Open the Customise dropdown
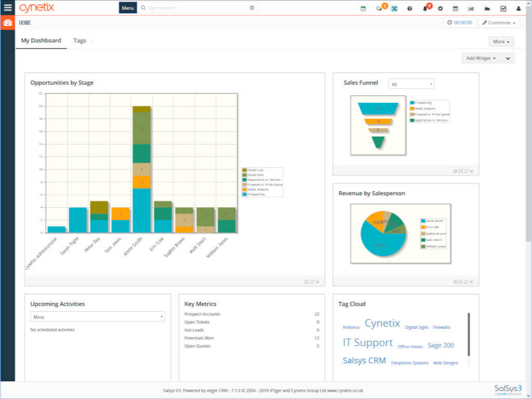 [499, 22]
